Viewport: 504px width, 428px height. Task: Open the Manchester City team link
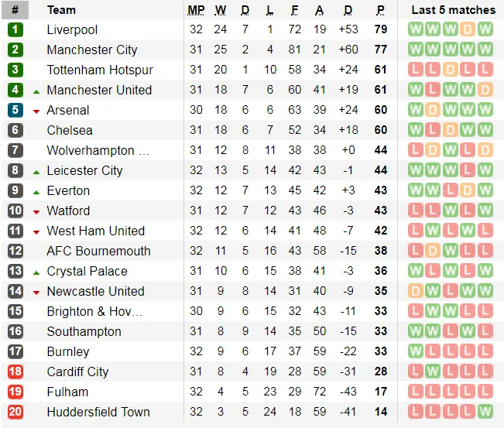pos(91,50)
